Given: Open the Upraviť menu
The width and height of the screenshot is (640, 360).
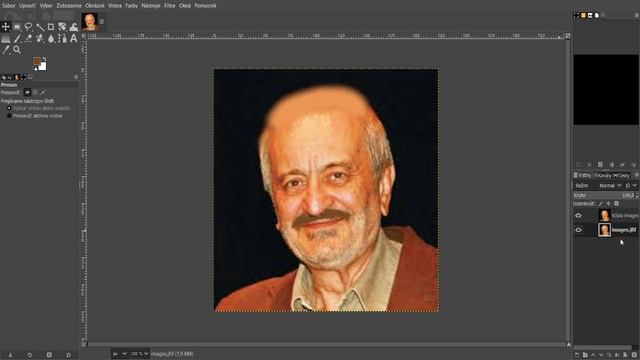Looking at the screenshot, I should point(27,6).
